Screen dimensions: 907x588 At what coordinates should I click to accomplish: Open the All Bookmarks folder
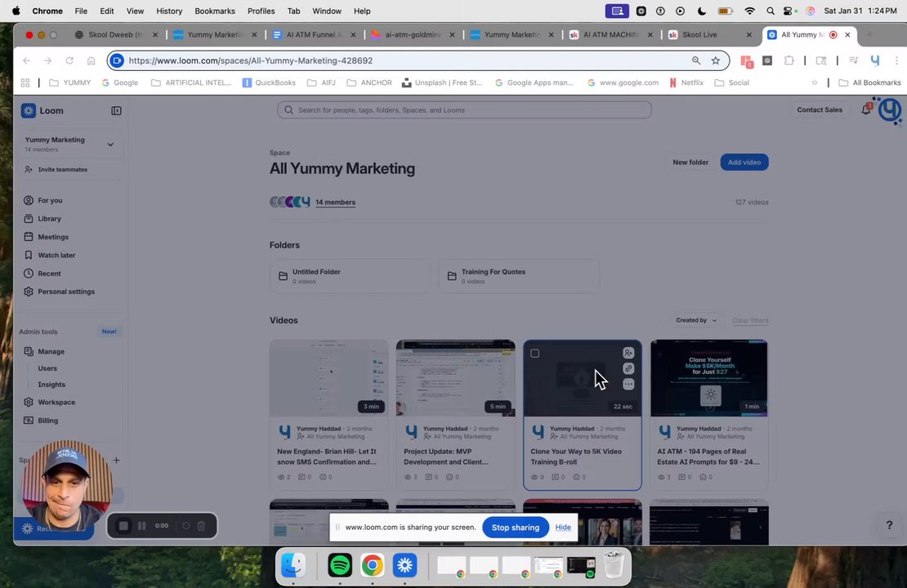[869, 82]
